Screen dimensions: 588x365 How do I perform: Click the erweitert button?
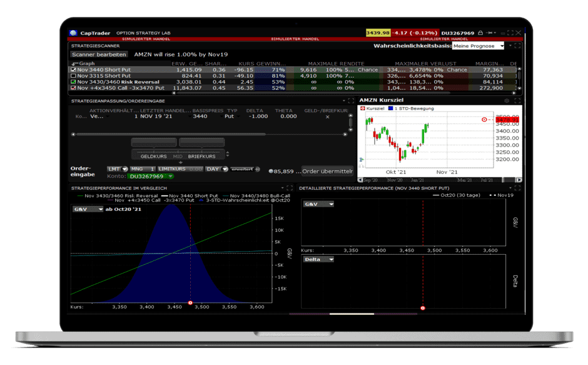pos(242,169)
